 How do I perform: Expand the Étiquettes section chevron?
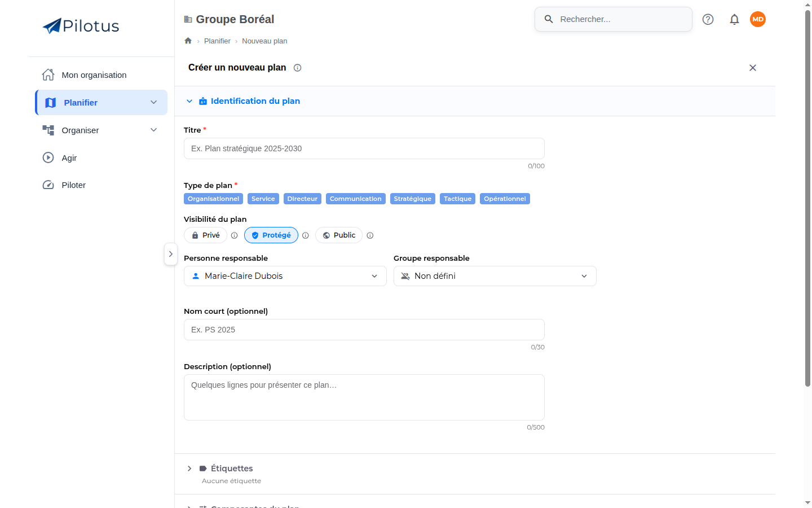coord(189,468)
